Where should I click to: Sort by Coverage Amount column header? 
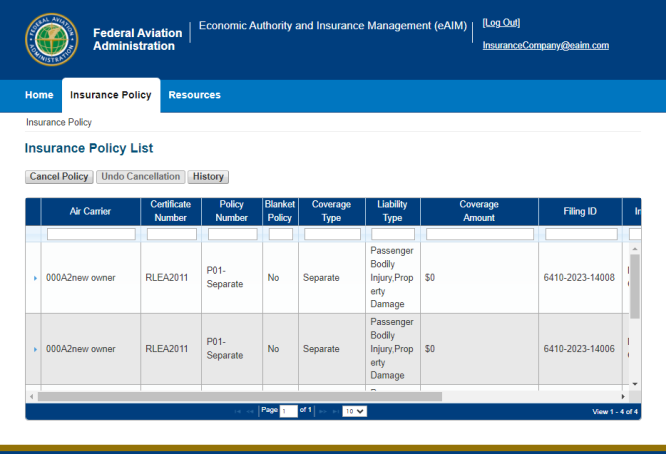tap(479, 211)
